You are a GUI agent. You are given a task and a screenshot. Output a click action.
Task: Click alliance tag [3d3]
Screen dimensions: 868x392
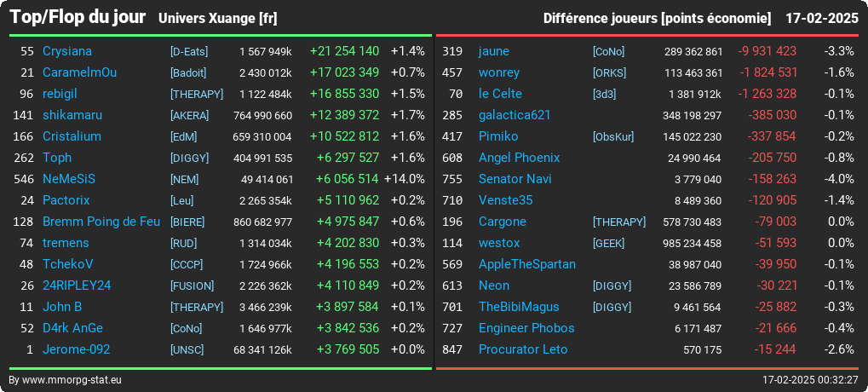pos(605,94)
